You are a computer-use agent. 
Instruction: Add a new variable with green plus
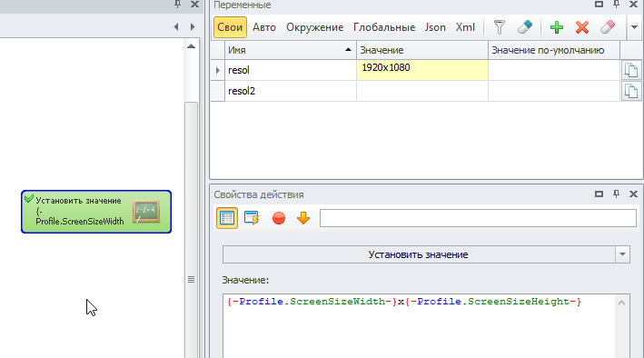[557, 27]
